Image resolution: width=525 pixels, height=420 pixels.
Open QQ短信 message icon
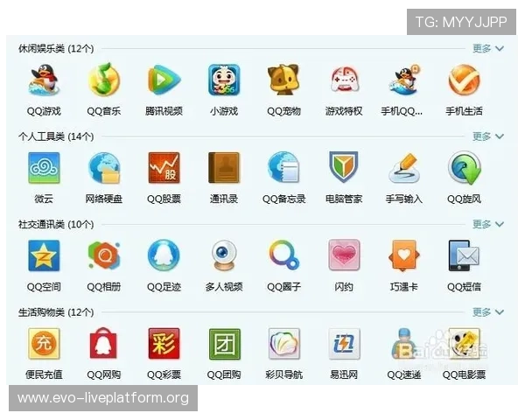coord(464,255)
